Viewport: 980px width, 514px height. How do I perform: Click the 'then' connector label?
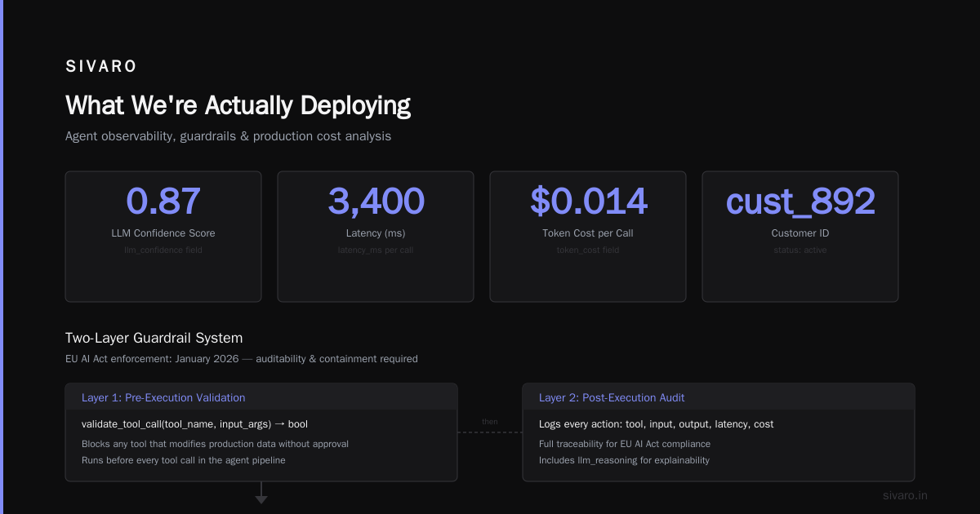[490, 422]
